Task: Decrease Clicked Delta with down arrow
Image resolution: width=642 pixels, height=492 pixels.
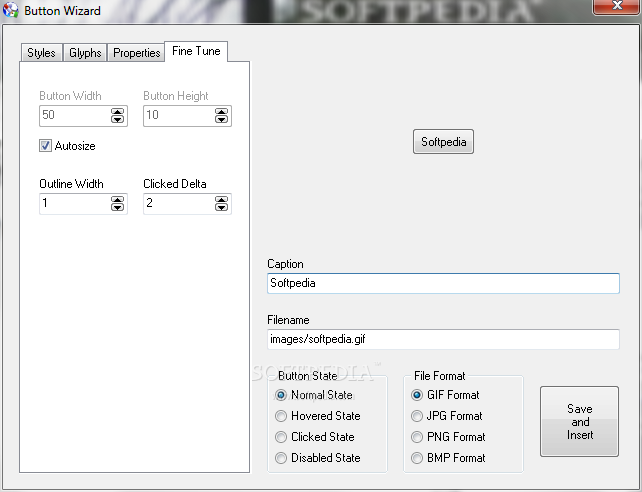Action: (x=222, y=207)
